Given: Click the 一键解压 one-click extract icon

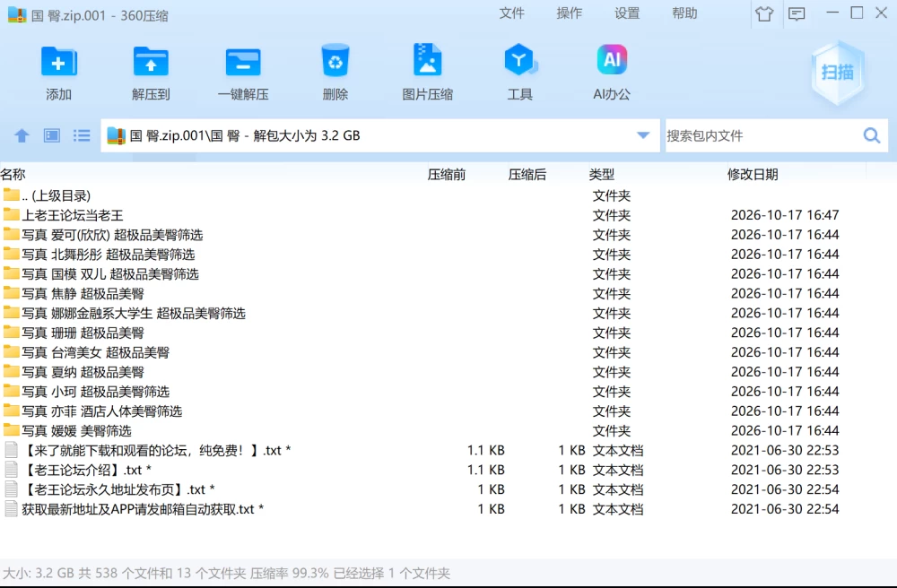Looking at the screenshot, I should [243, 62].
